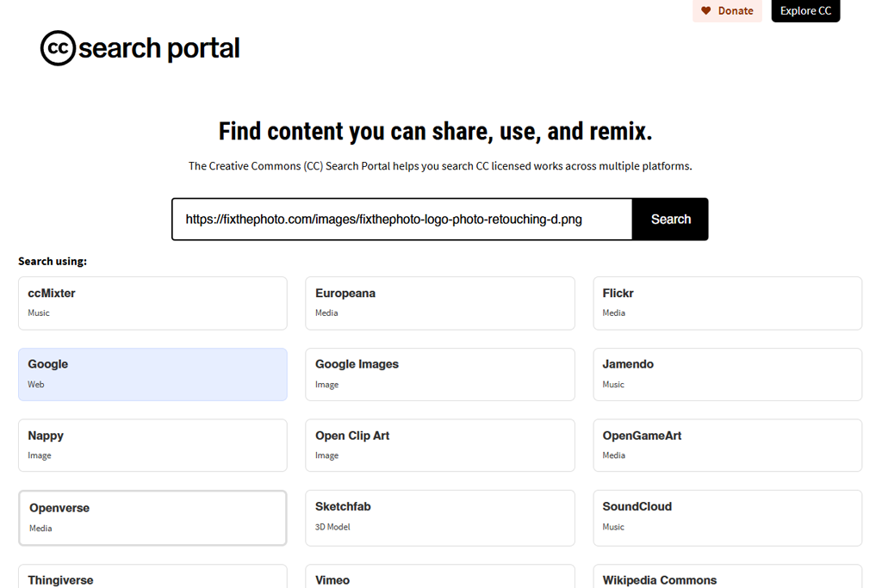Open the Explore CC button
Viewport: 882px width, 588px height.
click(805, 10)
